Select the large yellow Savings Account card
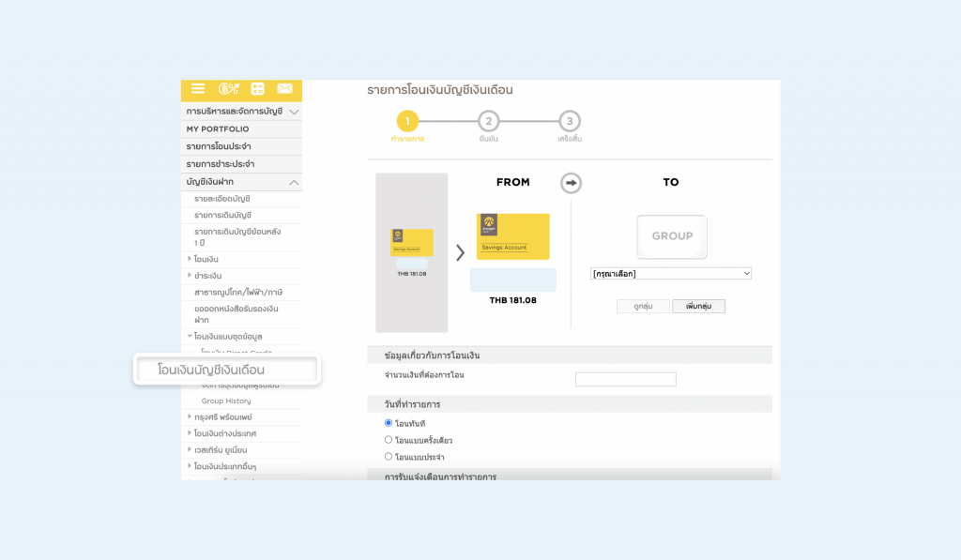The width and height of the screenshot is (961, 560). (x=512, y=236)
